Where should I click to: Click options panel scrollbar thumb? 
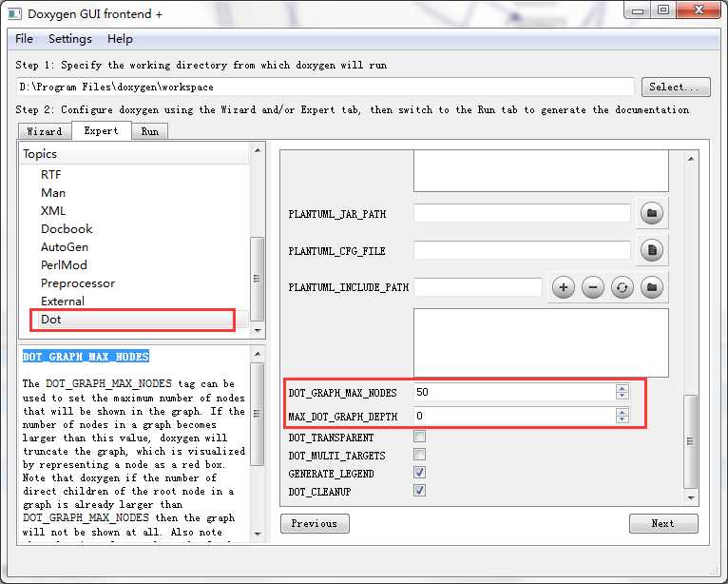click(690, 441)
